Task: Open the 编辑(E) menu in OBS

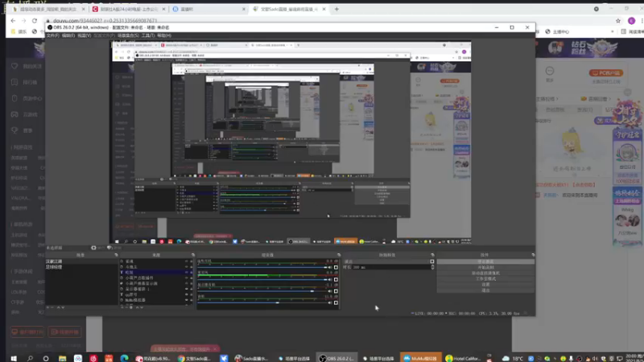Action: [x=68, y=35]
